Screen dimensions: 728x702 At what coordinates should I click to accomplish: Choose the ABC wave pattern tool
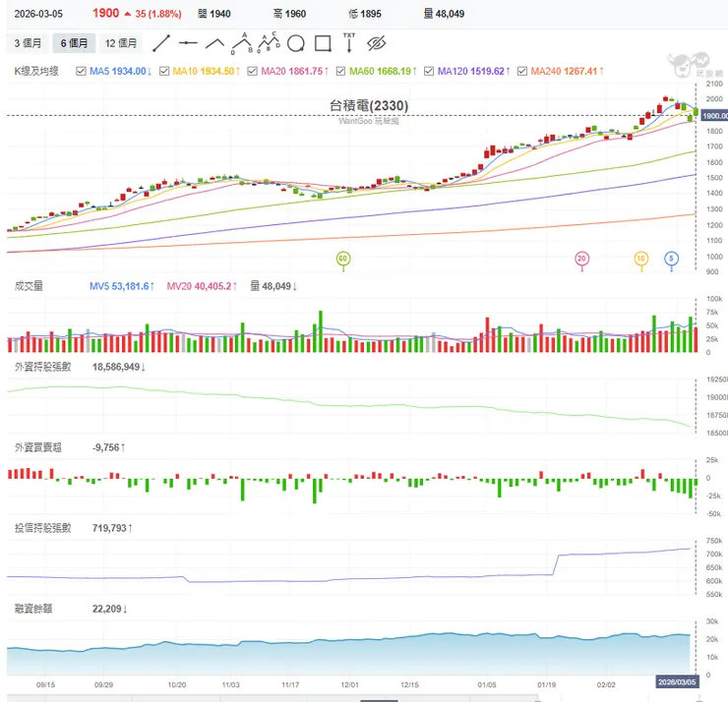pyautogui.click(x=241, y=43)
